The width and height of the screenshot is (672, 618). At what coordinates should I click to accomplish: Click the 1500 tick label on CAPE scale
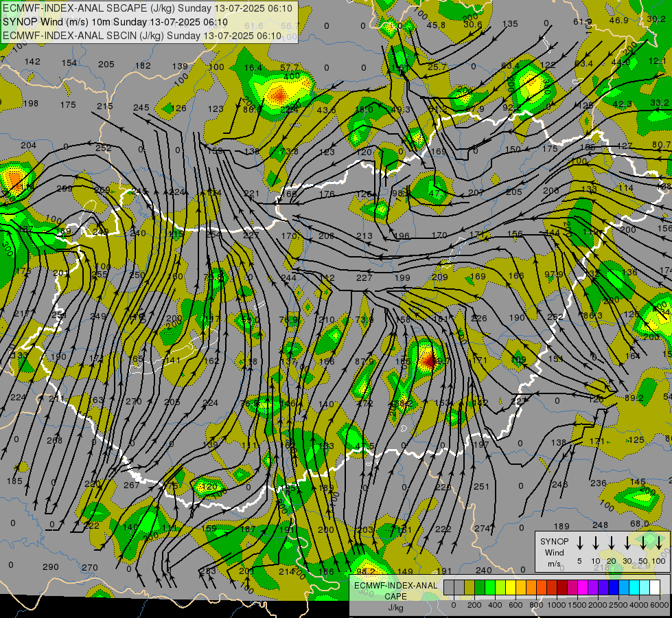tap(577, 605)
